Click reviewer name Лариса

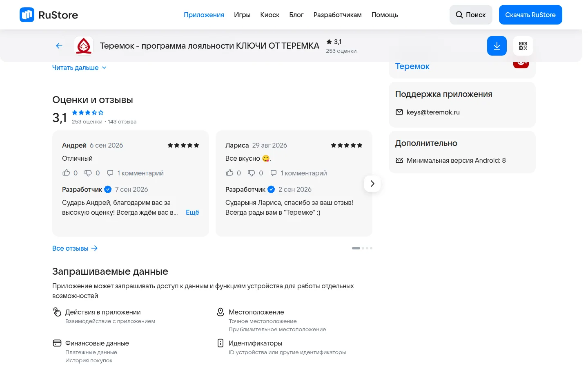tap(237, 145)
